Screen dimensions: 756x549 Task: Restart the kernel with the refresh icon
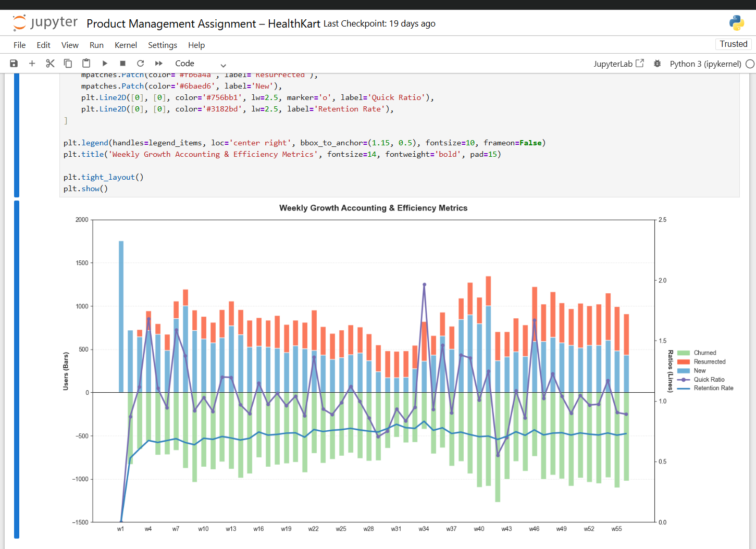(x=140, y=63)
